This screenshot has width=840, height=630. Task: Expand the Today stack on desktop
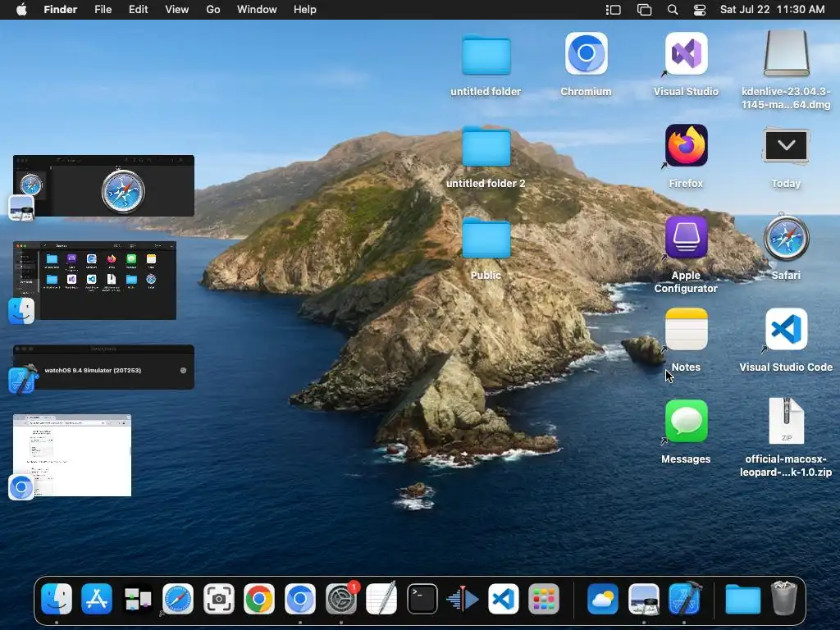click(786, 157)
